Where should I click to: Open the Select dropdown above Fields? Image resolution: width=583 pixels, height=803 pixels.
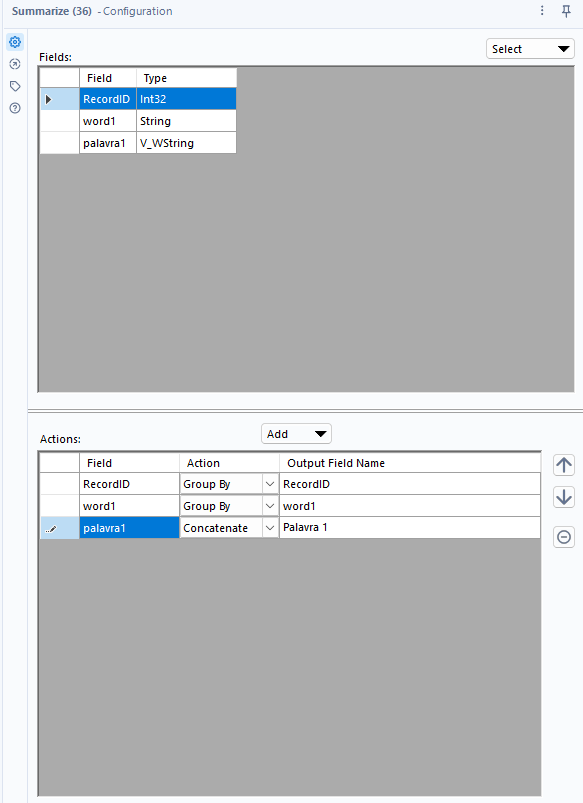tap(530, 49)
